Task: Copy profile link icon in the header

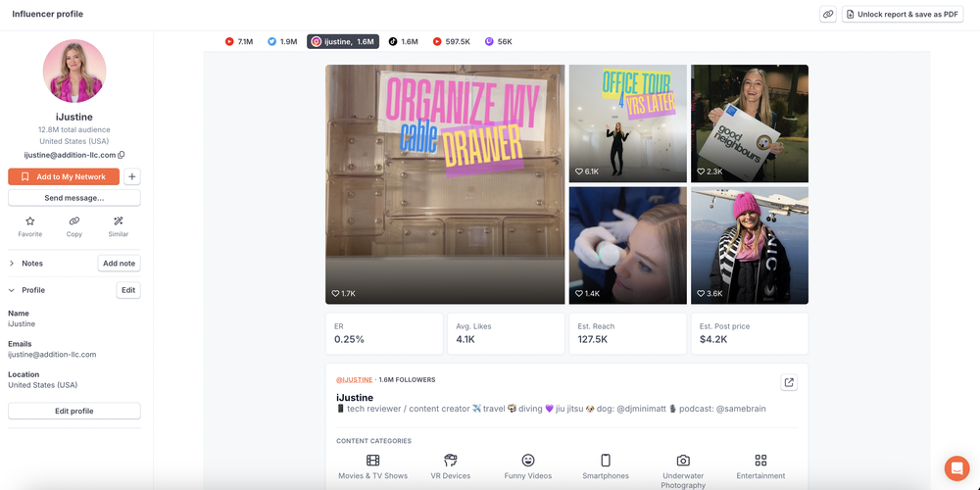Action: pos(828,15)
